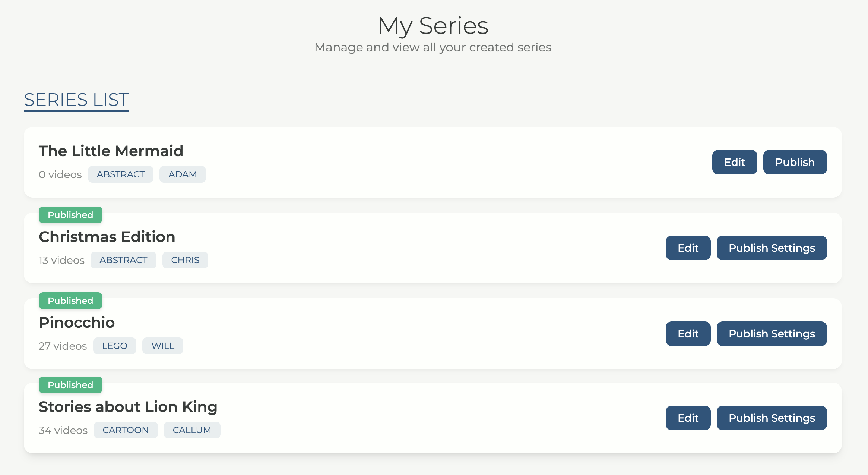Edit The Little Mermaid series
The width and height of the screenshot is (868, 475).
(734, 162)
